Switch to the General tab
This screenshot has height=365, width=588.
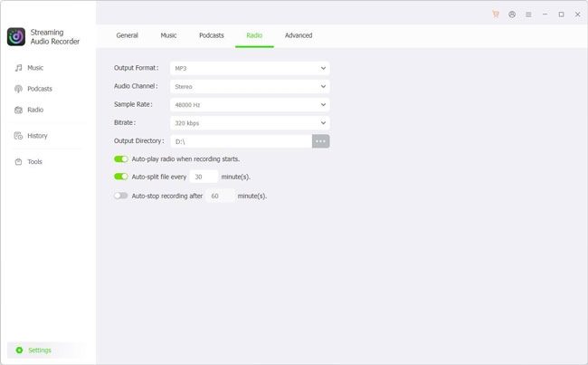coord(128,35)
